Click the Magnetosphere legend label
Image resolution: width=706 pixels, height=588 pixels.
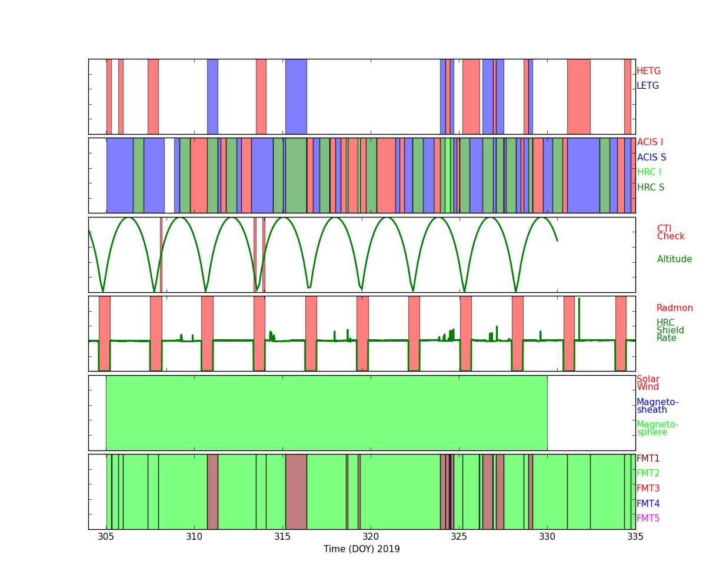point(658,429)
